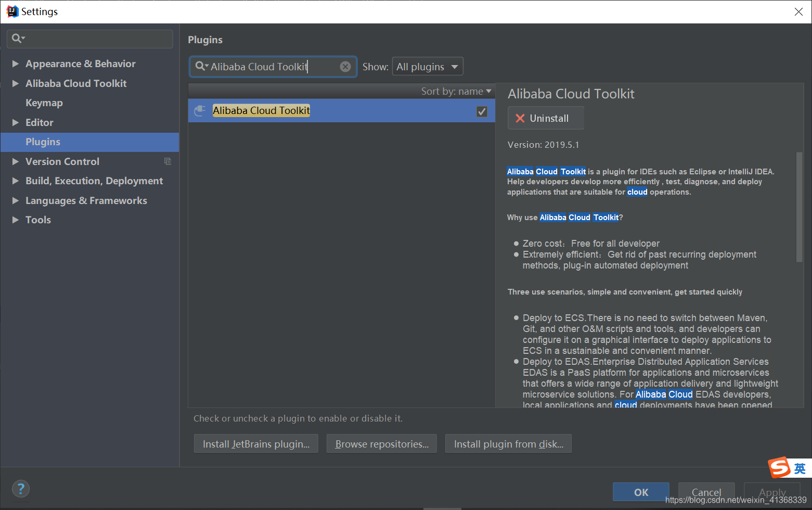Image resolution: width=812 pixels, height=510 pixels.
Task: Click the plugin description scrollbar
Action: click(800, 207)
